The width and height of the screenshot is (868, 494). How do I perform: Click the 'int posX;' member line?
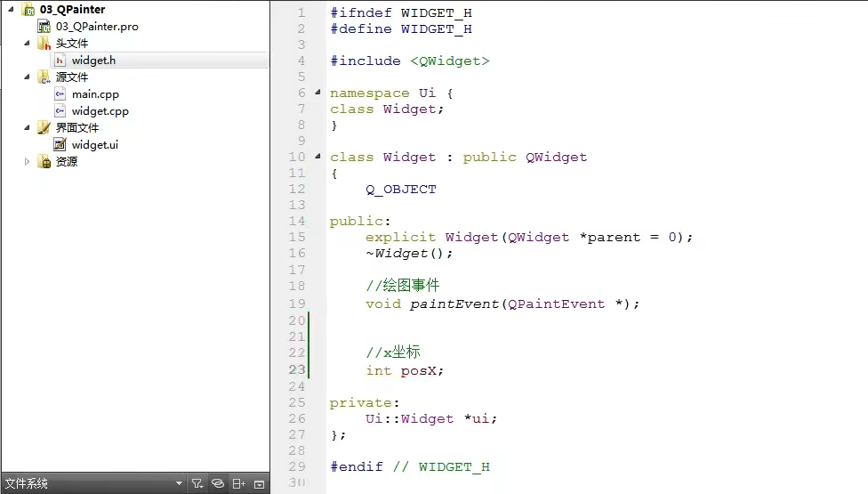(405, 370)
